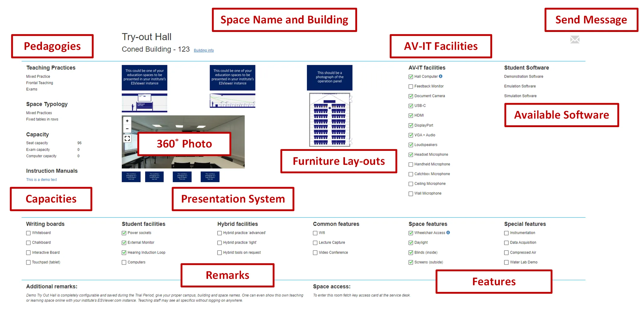
Task: Toggle the Wifi checkbox
Action: tap(315, 233)
